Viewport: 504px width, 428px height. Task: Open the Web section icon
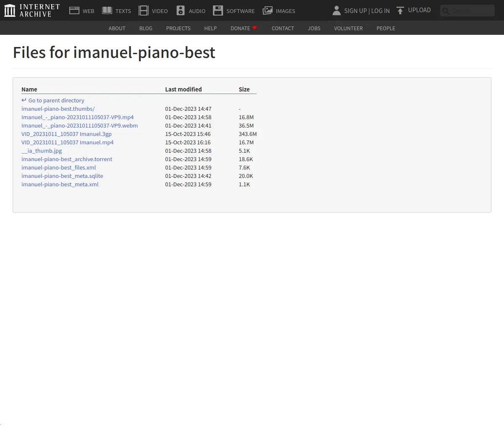(x=74, y=10)
